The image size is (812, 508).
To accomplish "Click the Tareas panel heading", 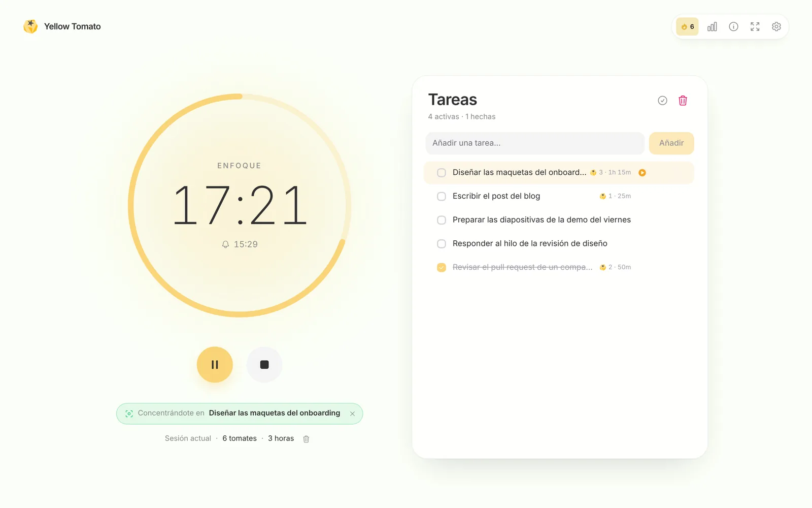I will [453, 100].
